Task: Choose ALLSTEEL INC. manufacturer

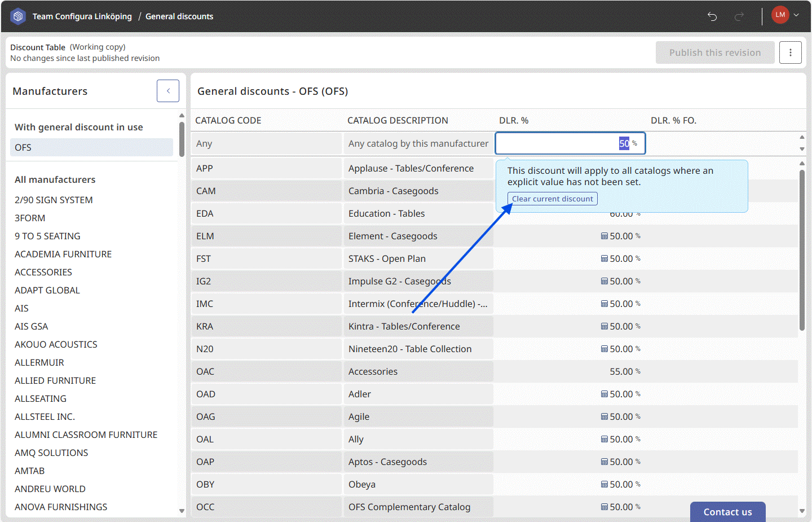Action: pos(45,416)
